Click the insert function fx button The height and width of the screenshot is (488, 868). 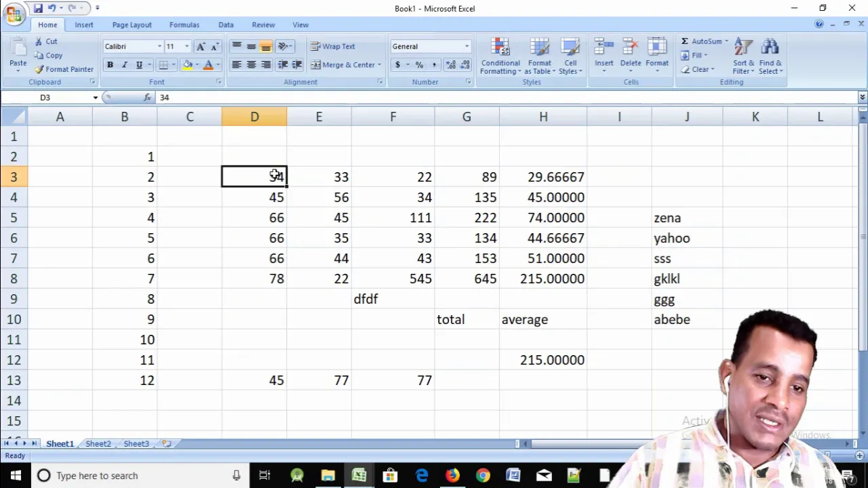[147, 98]
